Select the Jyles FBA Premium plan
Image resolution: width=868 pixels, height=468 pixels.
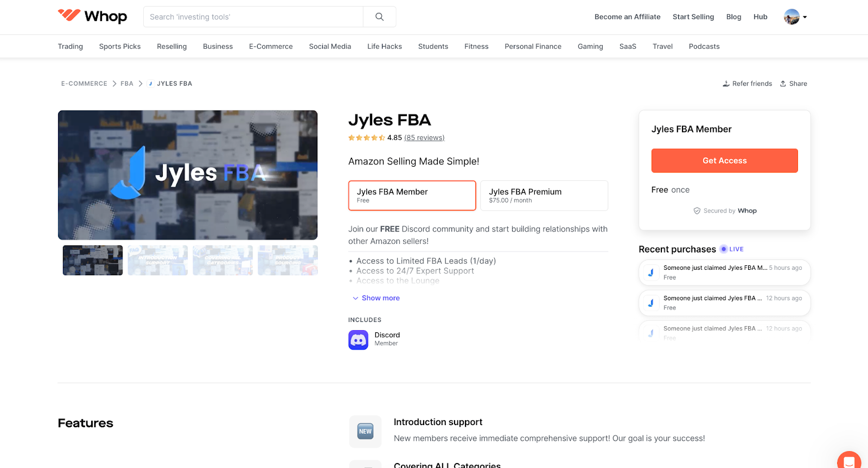544,195
